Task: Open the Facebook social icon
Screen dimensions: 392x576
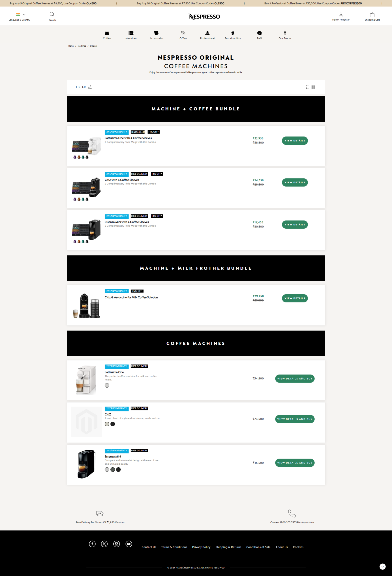Action: 92,544
